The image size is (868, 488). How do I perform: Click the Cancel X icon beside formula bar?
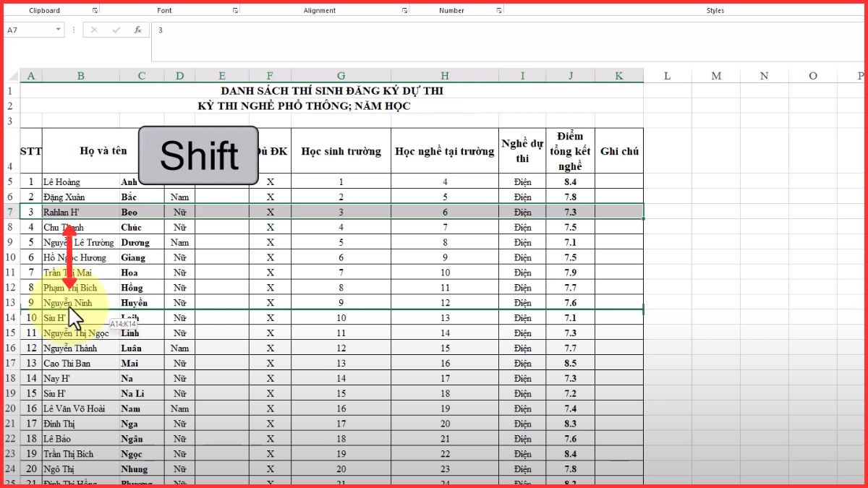94,30
